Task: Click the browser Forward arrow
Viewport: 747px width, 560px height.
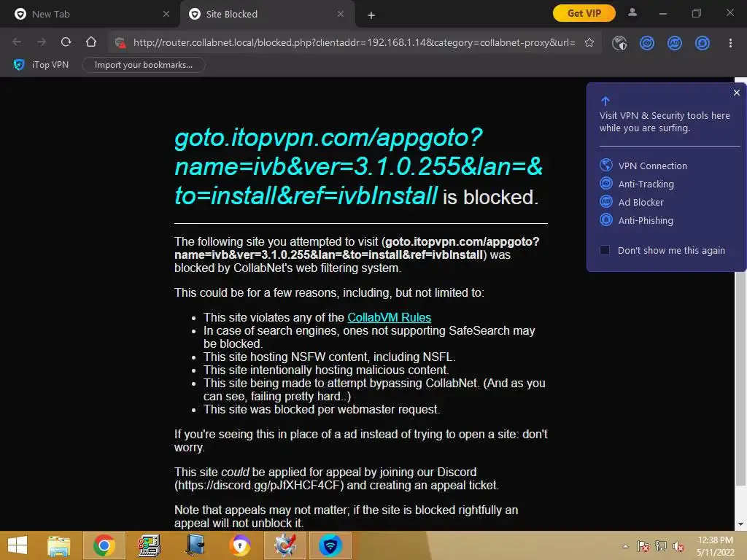Action: coord(42,42)
